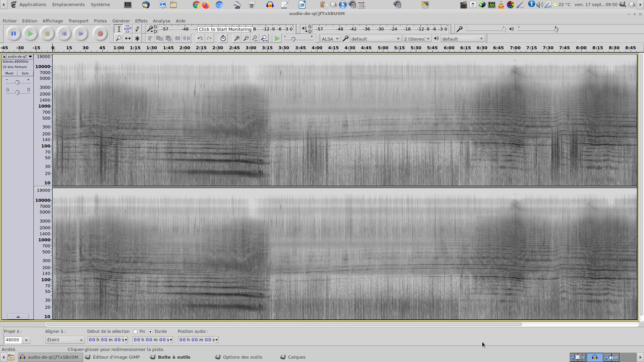Open the Analyse menu
This screenshot has width=644, height=362.
point(161,21)
